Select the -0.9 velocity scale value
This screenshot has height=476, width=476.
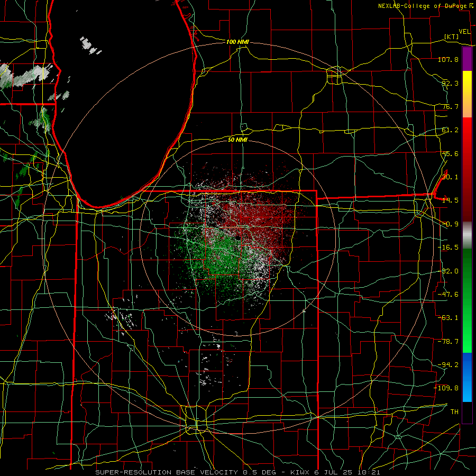point(450,224)
